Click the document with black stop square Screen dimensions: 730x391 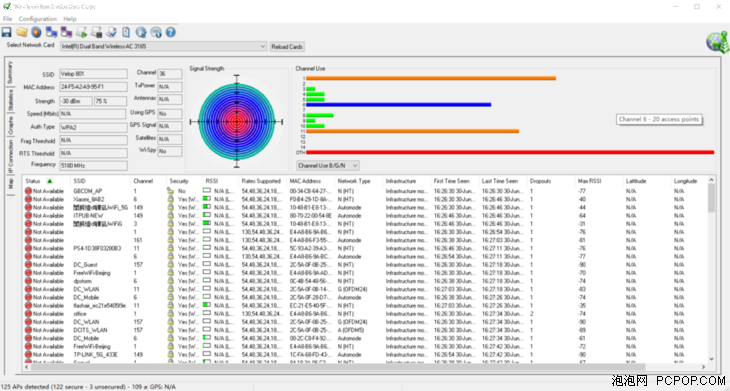tap(96, 32)
